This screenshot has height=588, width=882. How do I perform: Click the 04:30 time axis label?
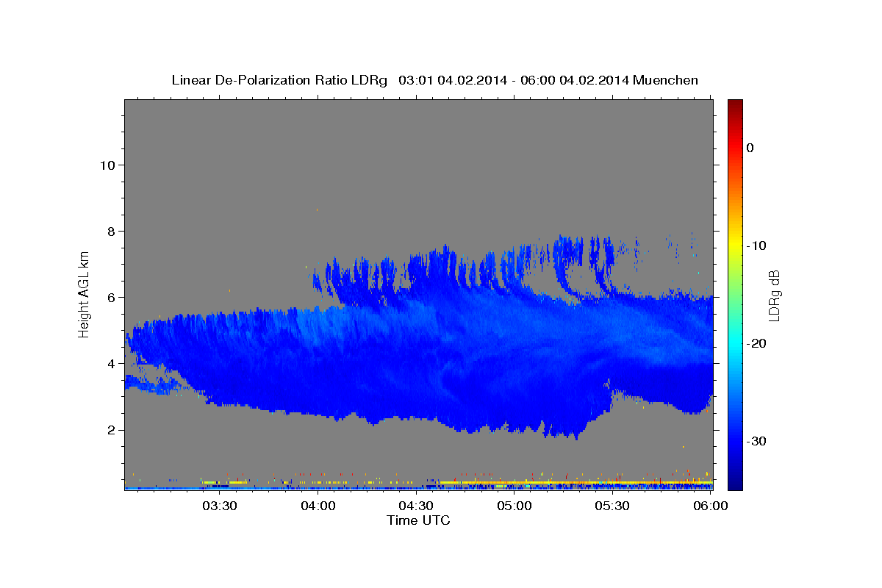coord(416,506)
